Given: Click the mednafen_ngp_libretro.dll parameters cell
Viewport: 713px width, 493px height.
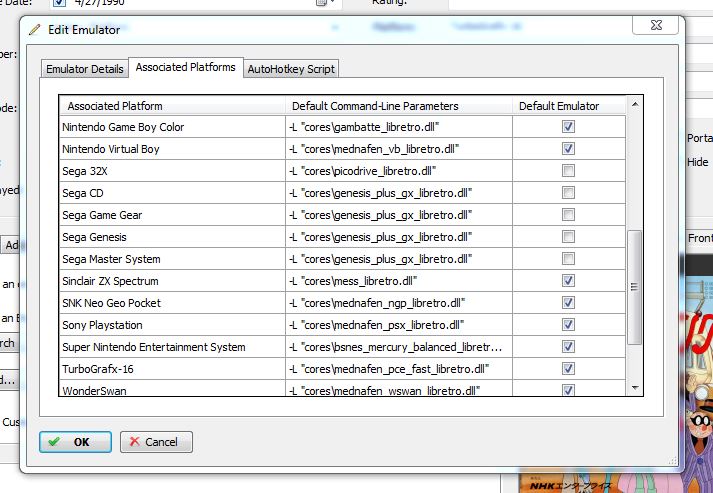Looking at the screenshot, I should 399,303.
